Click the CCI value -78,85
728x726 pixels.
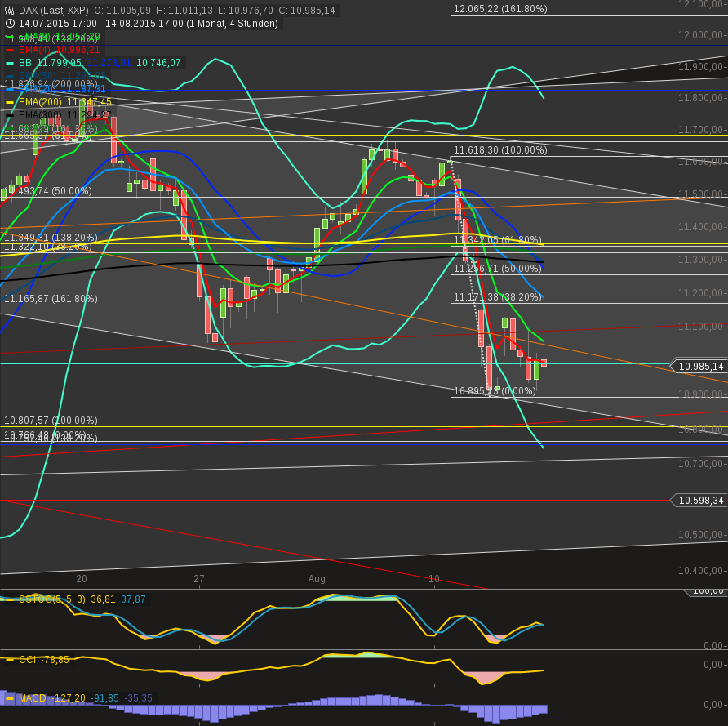pos(55,660)
